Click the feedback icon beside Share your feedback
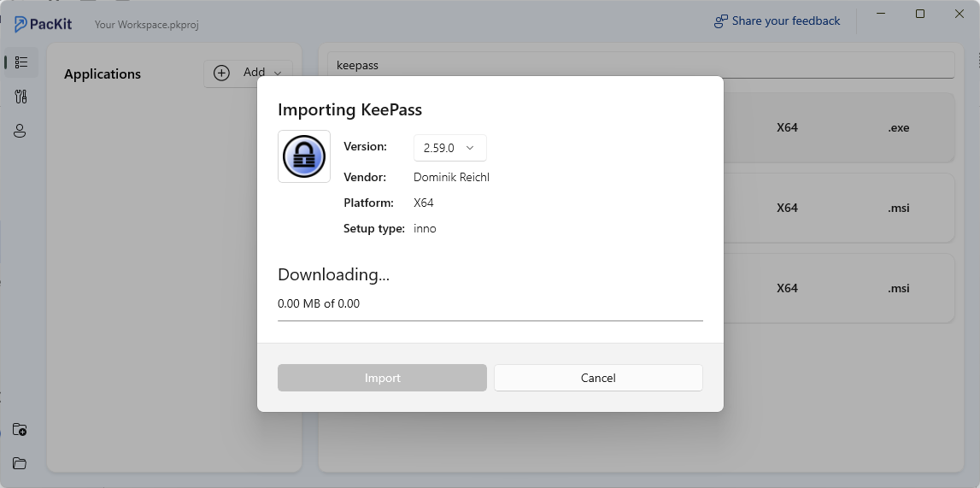This screenshot has height=488, width=980. [721, 21]
